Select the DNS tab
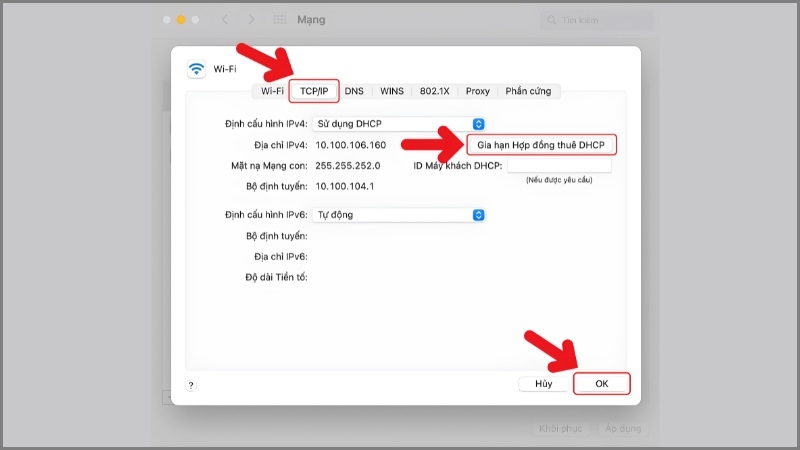 click(354, 91)
